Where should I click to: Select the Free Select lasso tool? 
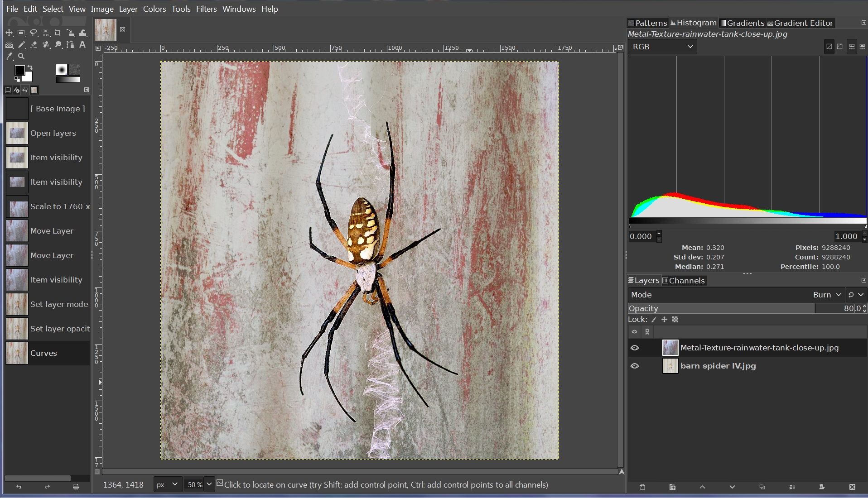point(34,33)
